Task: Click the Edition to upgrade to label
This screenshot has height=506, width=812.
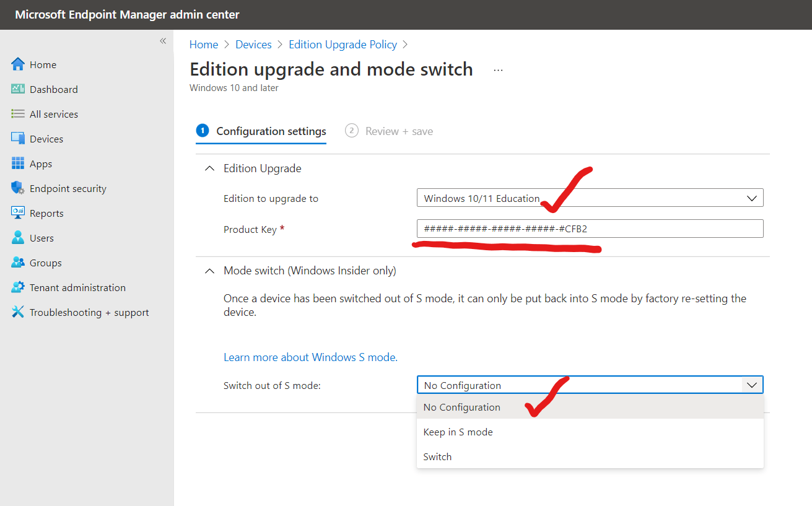Action: pos(271,199)
